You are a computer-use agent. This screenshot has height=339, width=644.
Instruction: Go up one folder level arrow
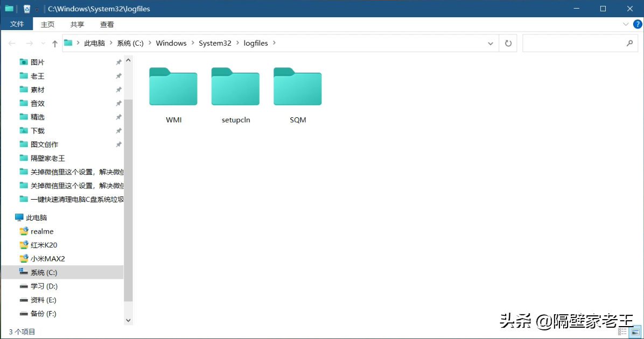point(54,44)
